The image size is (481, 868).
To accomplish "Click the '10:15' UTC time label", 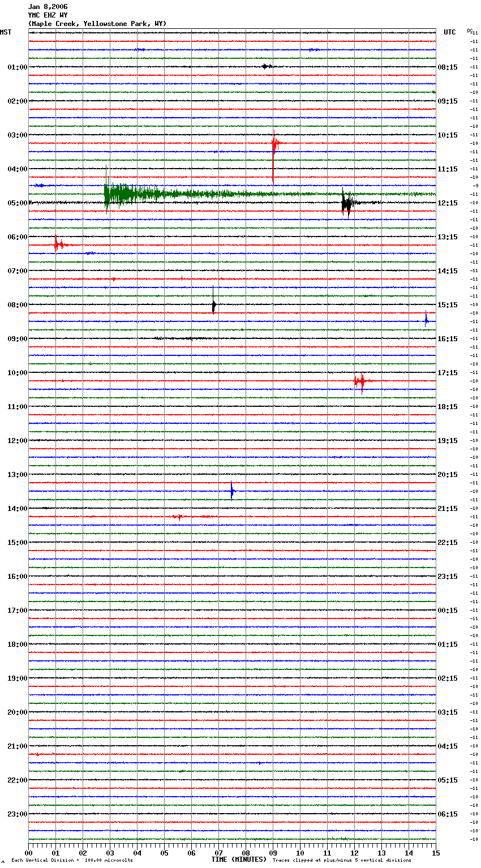I will [x=448, y=135].
